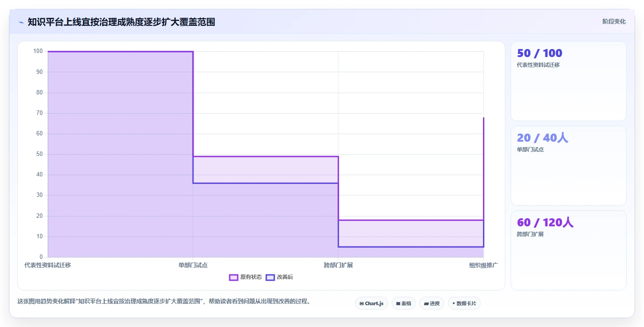Screen dimensions: 644x327
Task: Select the 数据卡片 tag chip
Action: (x=464, y=303)
